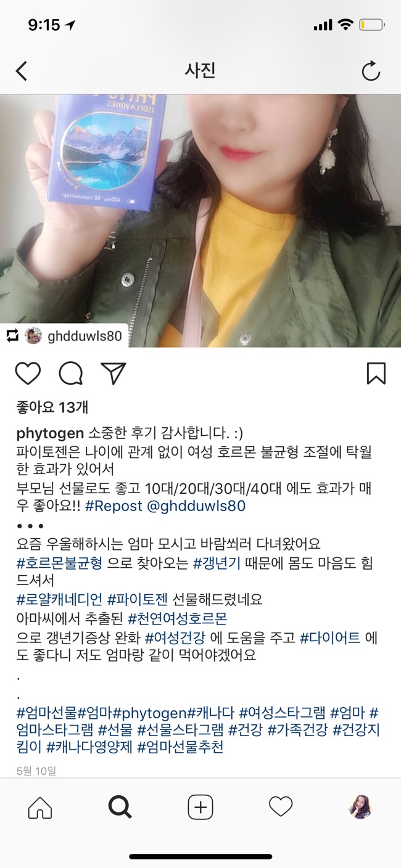Go to Home tab

click(40, 807)
